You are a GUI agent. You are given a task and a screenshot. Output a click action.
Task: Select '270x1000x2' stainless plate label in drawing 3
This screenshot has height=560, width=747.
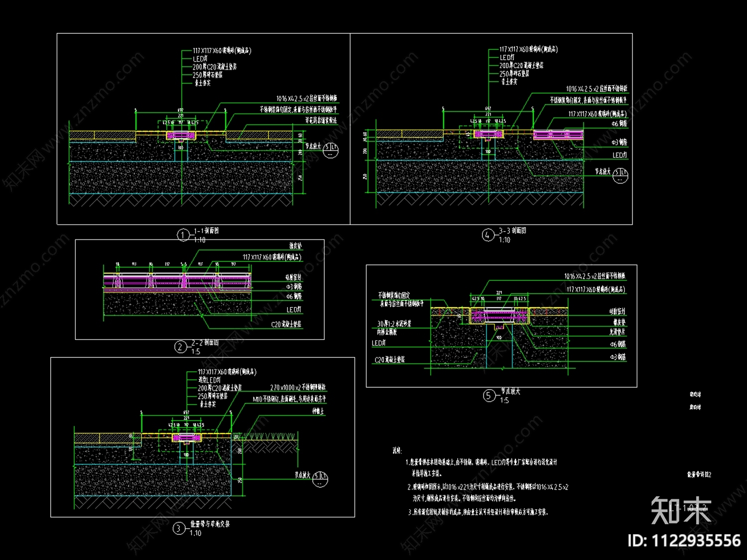pyautogui.click(x=298, y=387)
